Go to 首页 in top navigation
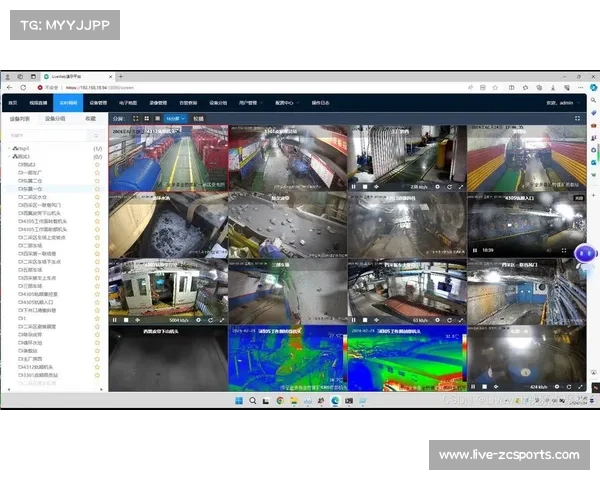This screenshot has height=480, width=600. click(13, 103)
